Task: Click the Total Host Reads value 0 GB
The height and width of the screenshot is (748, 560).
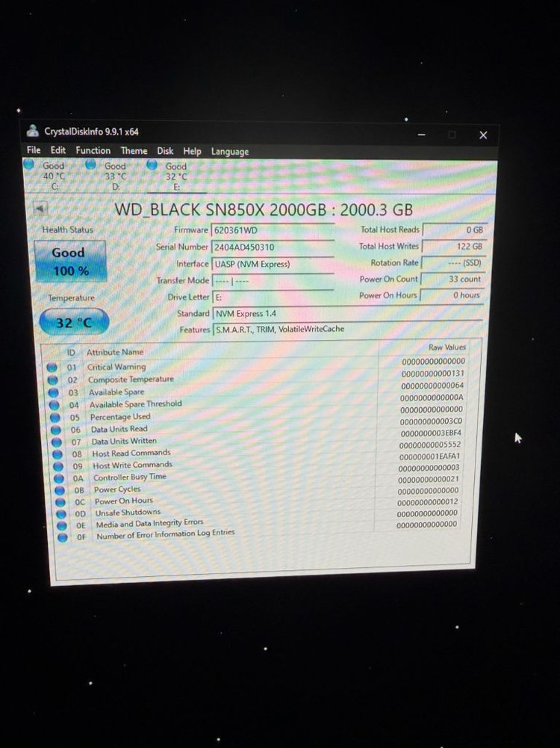Action: 454,229
